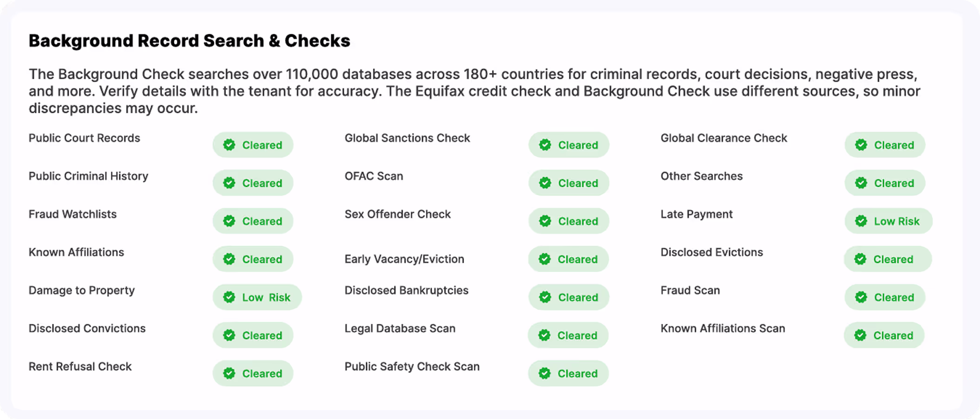Click the Cleared badge for Global Sanctions Check
Image resolution: width=980 pixels, height=419 pixels.
tap(569, 145)
